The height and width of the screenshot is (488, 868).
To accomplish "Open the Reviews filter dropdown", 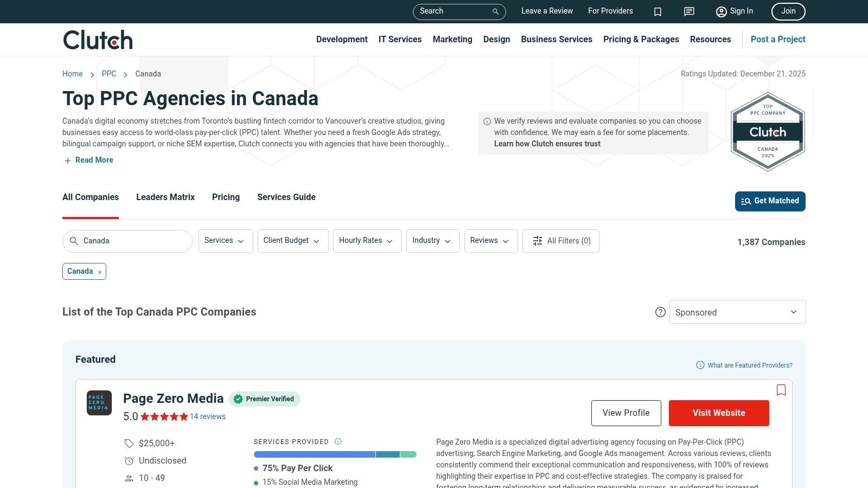I will coord(490,241).
